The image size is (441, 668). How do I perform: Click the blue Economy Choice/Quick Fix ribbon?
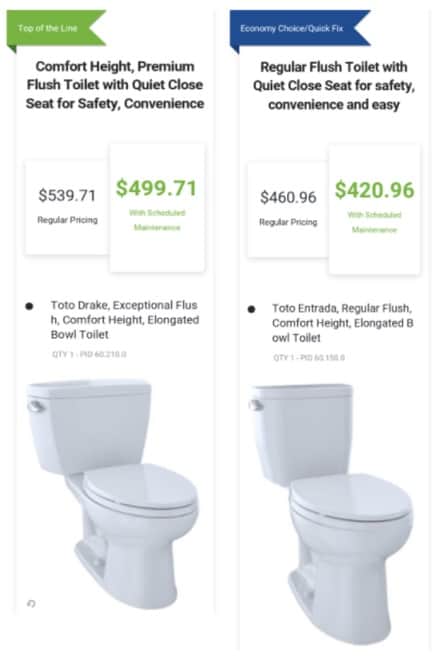click(x=300, y=28)
